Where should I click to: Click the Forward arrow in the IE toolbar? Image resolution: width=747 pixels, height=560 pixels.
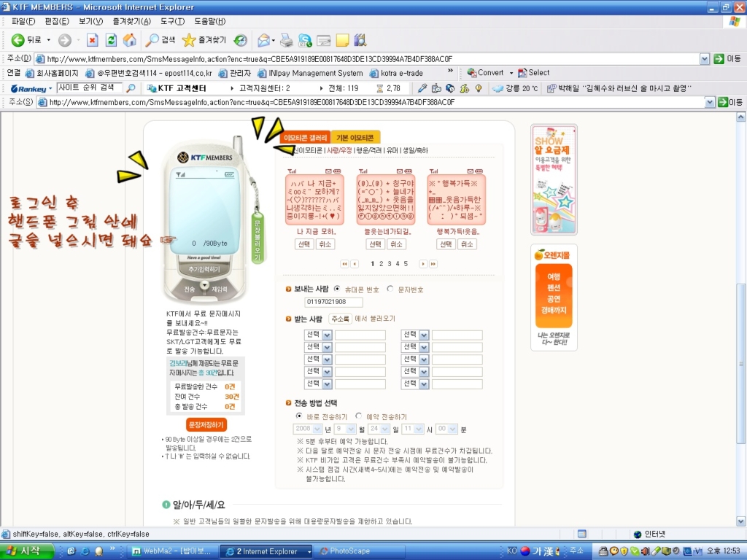(x=64, y=41)
